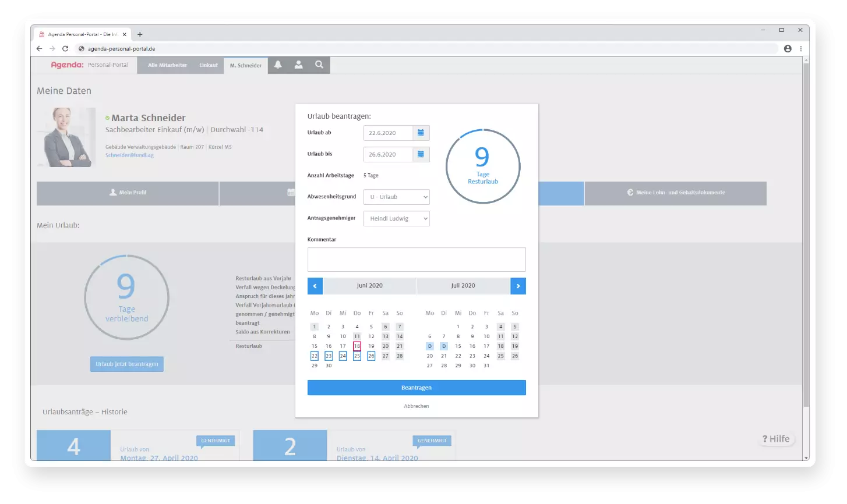Select June 18 in the calendar
This screenshot has width=847, height=504.
click(x=357, y=346)
